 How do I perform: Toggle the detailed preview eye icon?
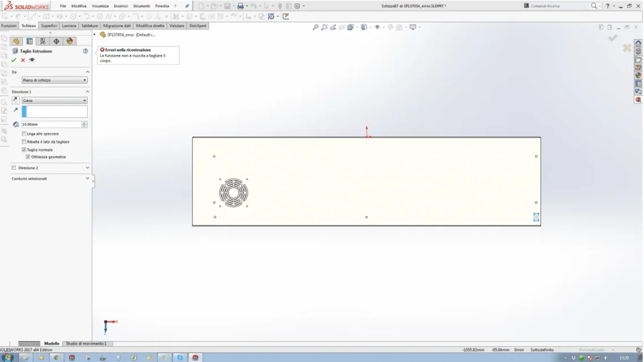pyautogui.click(x=32, y=60)
